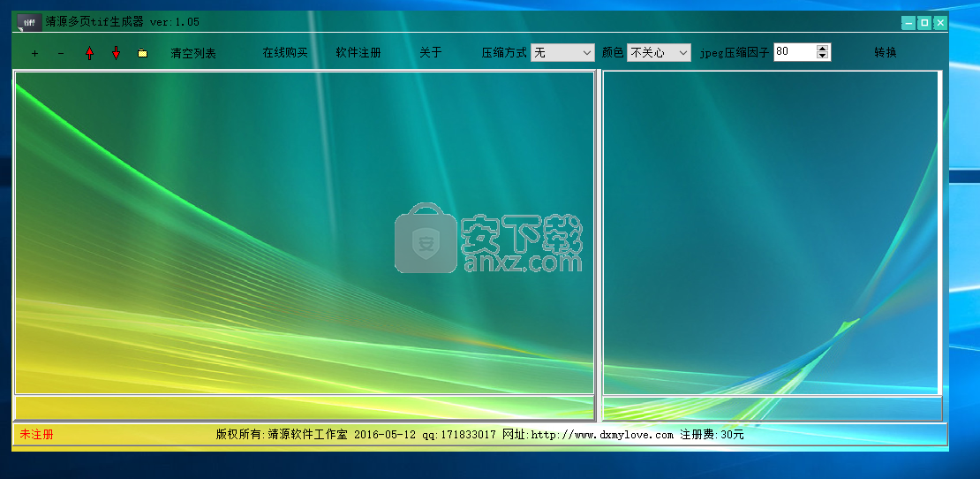Click the 未注册 status text

pyautogui.click(x=36, y=435)
